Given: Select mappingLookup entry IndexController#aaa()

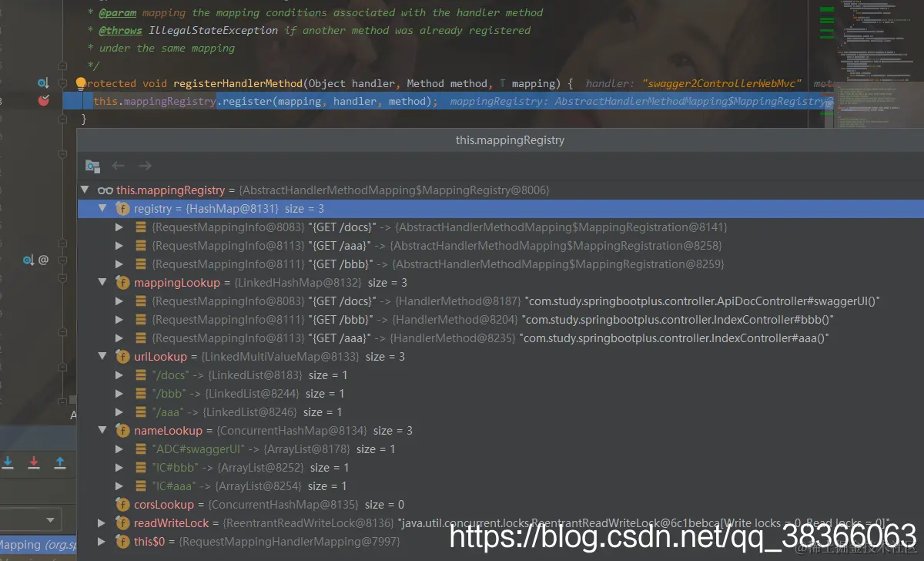Looking at the screenshot, I should click(x=500, y=338).
